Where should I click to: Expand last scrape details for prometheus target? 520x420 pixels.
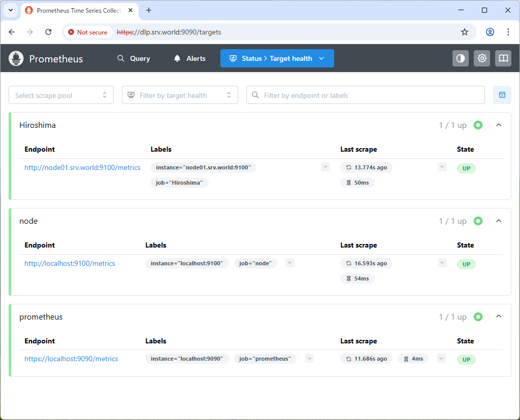point(441,359)
